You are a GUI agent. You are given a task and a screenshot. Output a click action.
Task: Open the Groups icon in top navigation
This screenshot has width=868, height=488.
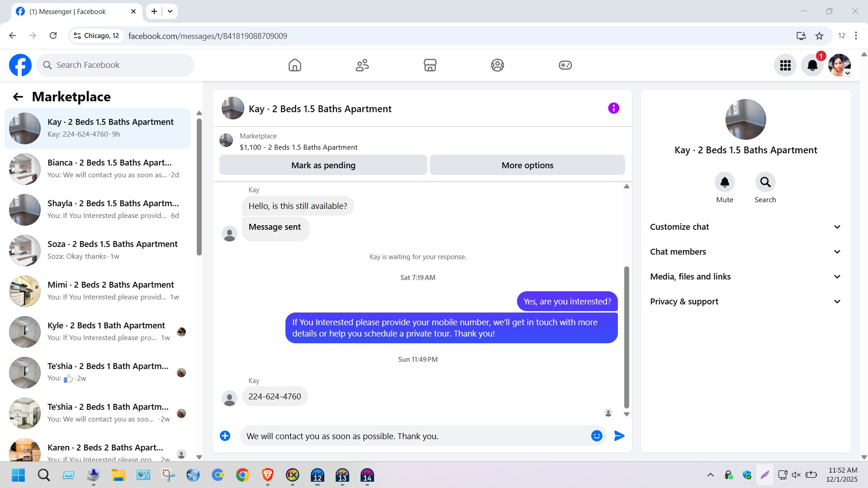tap(497, 65)
